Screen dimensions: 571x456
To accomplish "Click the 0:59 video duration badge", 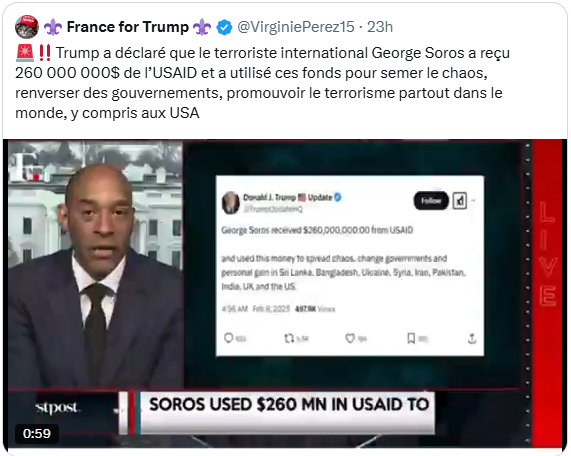I will [x=37, y=433].
